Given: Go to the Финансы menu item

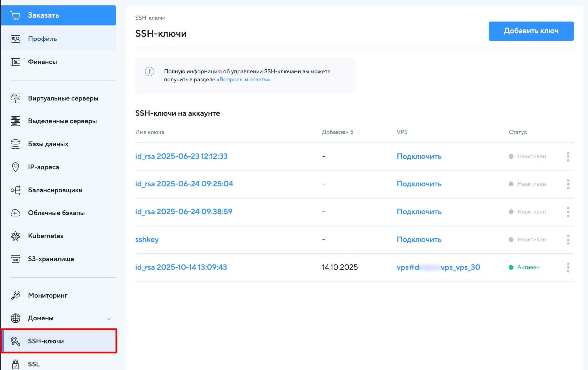Looking at the screenshot, I should [x=42, y=62].
